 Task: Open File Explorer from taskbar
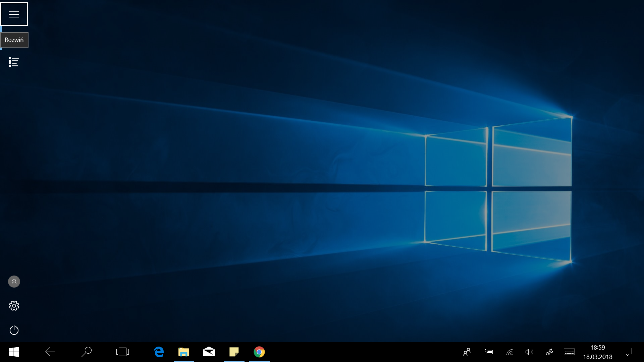pyautogui.click(x=184, y=352)
